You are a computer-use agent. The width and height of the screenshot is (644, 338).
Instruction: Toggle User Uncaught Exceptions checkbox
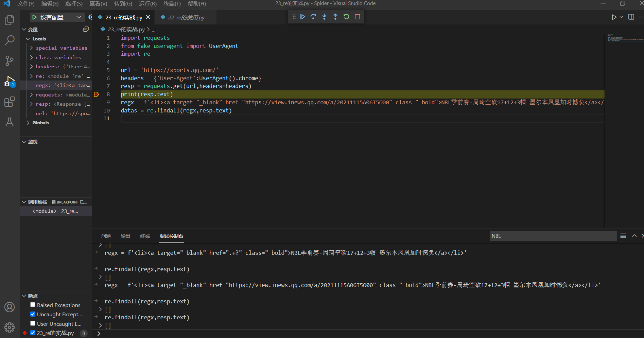pyautogui.click(x=33, y=323)
